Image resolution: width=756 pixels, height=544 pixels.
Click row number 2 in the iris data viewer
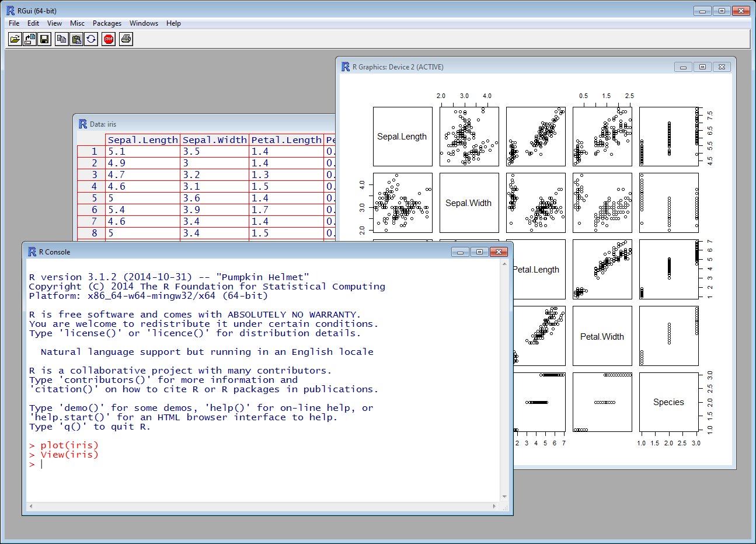coord(92,163)
